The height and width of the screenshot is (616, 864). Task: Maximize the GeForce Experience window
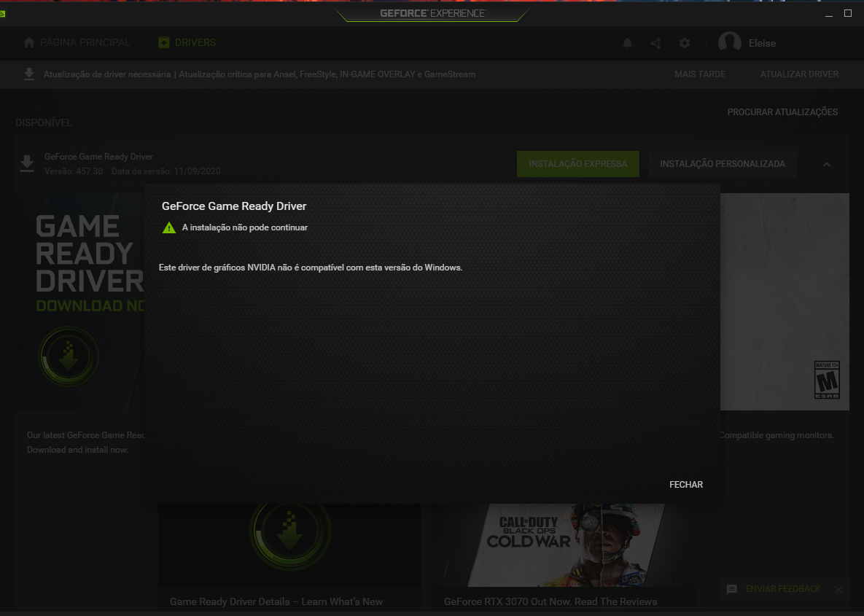(848, 13)
